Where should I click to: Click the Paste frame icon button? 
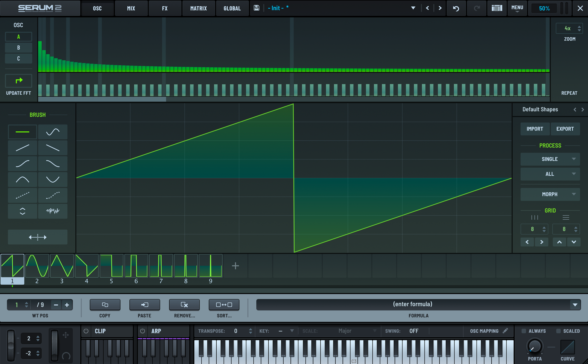[x=145, y=305]
